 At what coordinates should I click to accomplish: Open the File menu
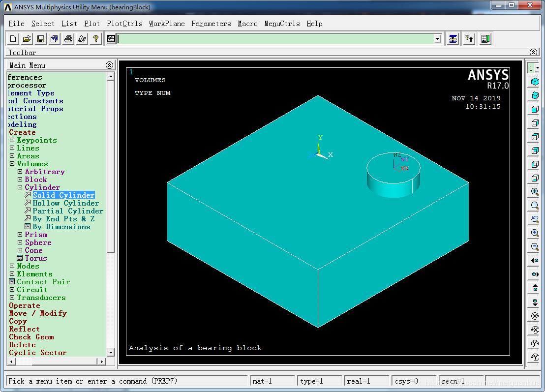point(16,24)
